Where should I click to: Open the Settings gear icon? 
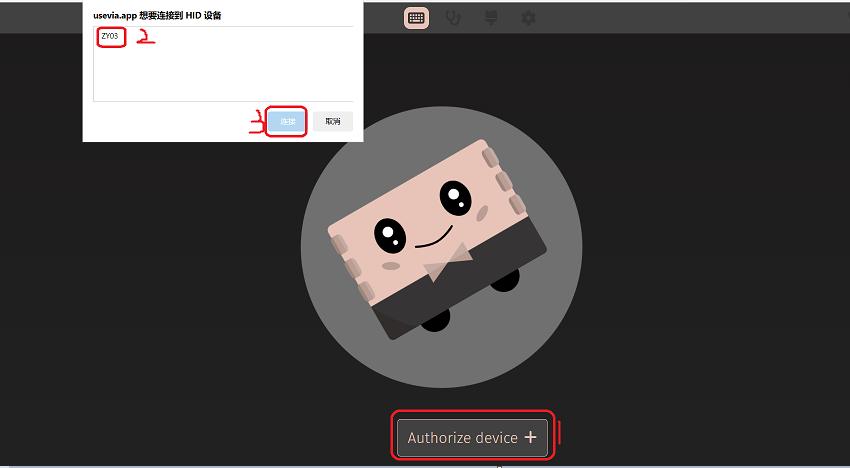(528, 18)
